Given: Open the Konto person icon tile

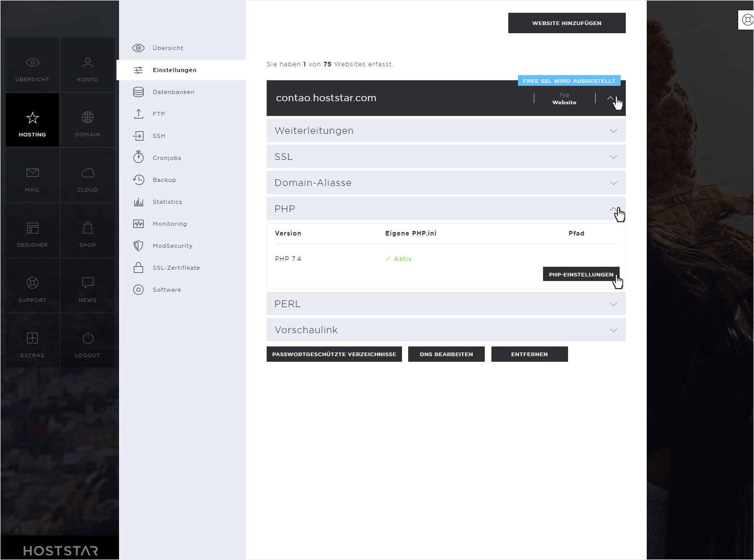Looking at the screenshot, I should [x=87, y=65].
